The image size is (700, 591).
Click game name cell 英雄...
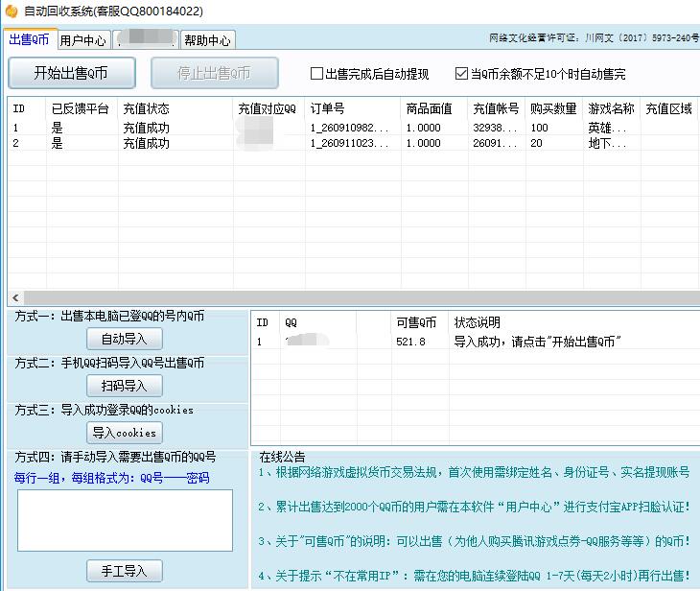click(607, 128)
